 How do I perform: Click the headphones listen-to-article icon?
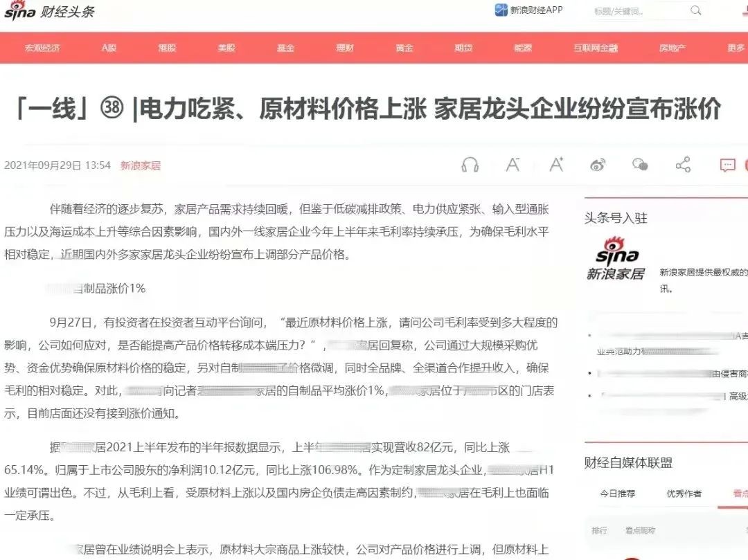(x=470, y=165)
